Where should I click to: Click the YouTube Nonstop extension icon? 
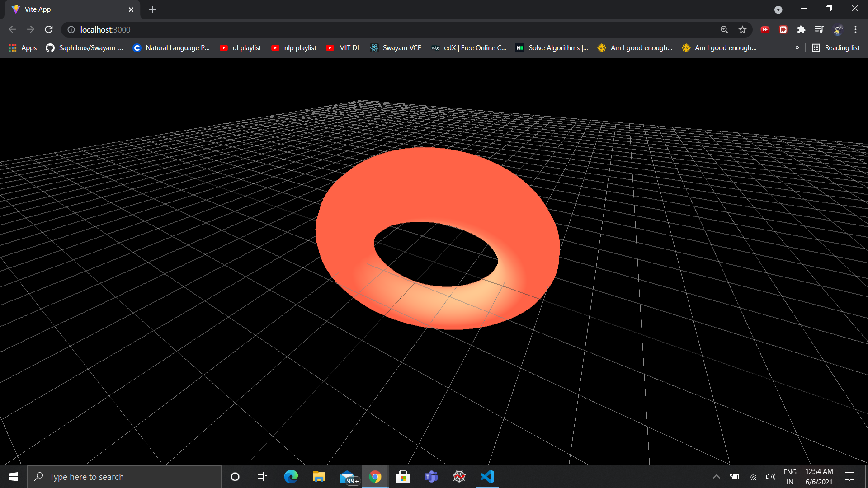coord(765,29)
